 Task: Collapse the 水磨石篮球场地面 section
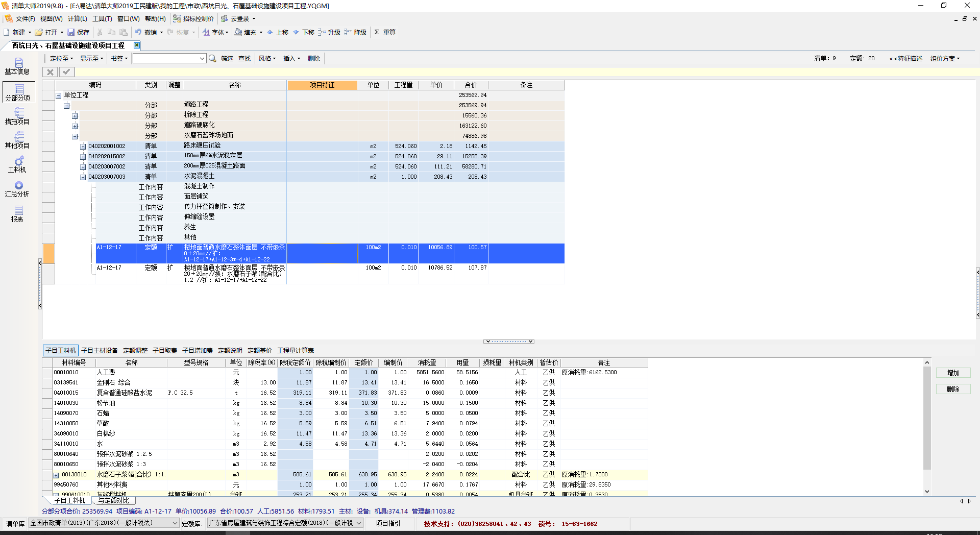click(x=75, y=136)
